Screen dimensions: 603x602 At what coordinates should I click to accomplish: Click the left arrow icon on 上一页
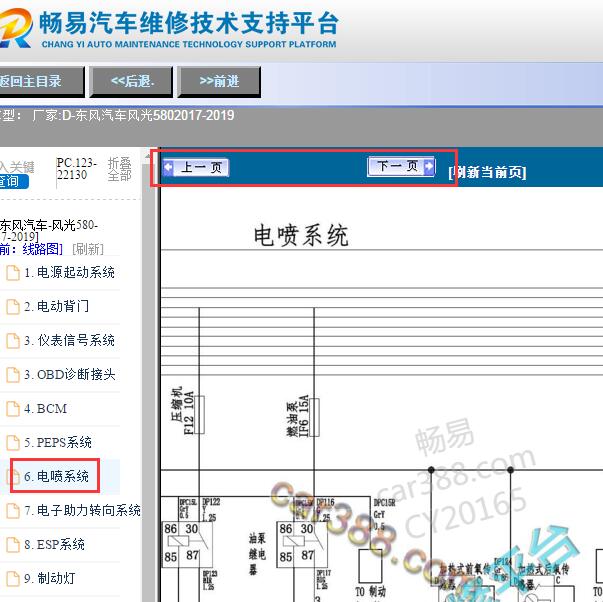click(x=168, y=167)
